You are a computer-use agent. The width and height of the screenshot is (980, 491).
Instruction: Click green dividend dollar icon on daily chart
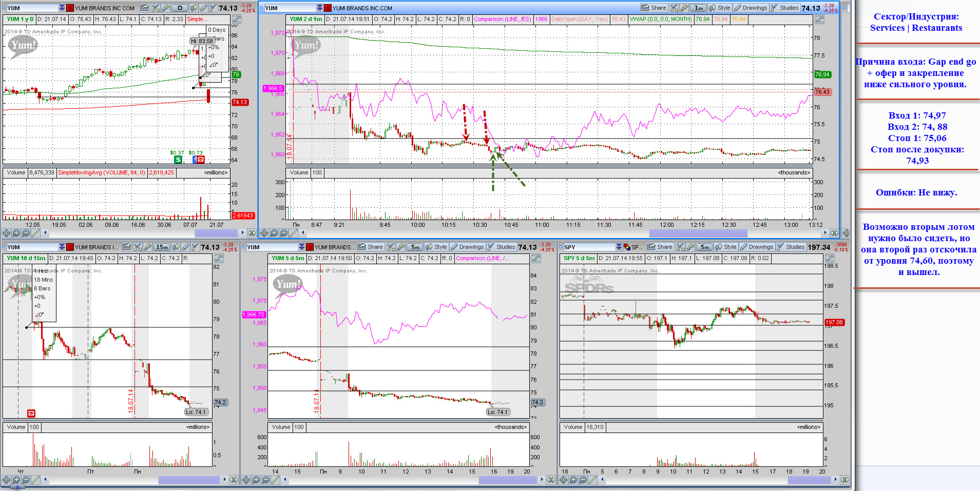pos(178,160)
